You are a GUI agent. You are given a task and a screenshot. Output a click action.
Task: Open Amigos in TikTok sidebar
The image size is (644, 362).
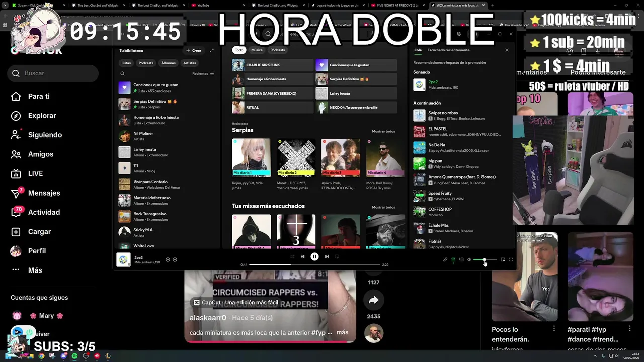(x=40, y=154)
